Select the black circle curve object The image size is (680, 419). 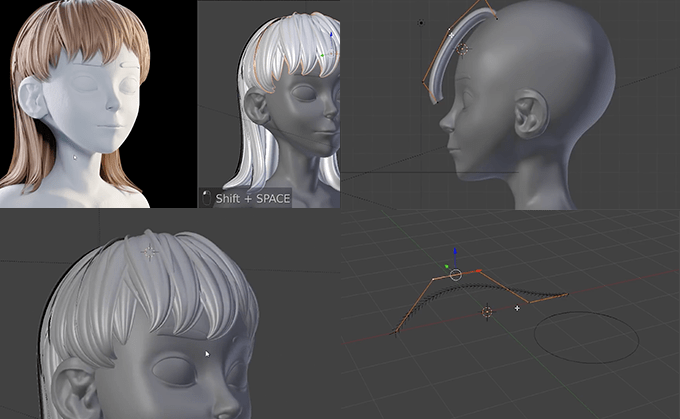pyautogui.click(x=586, y=337)
